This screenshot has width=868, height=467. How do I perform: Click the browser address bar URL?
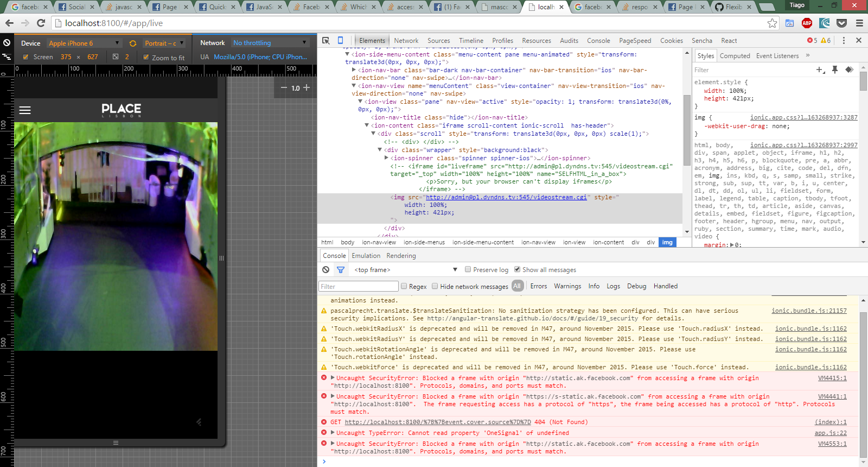tap(114, 23)
